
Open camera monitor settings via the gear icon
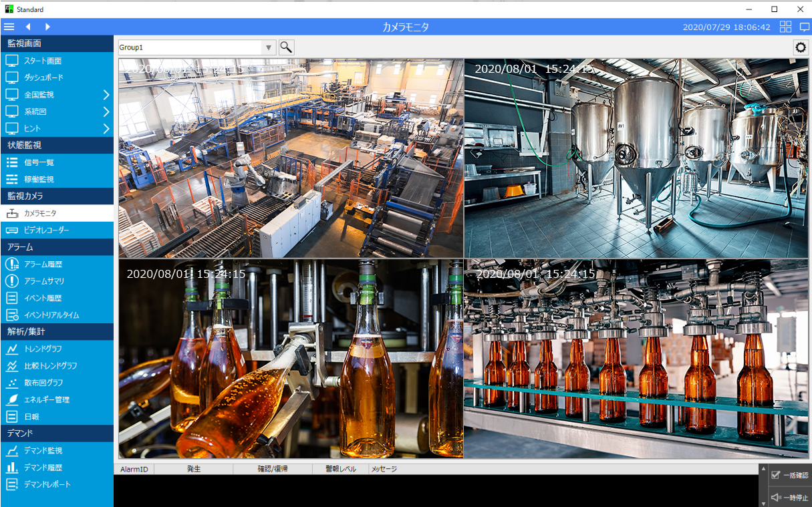pos(801,47)
